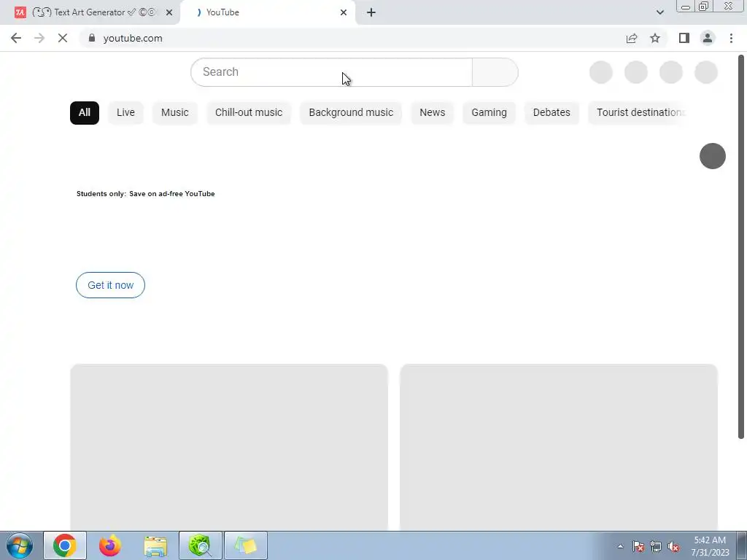Filter videos by News
The height and width of the screenshot is (560, 747).
433,113
